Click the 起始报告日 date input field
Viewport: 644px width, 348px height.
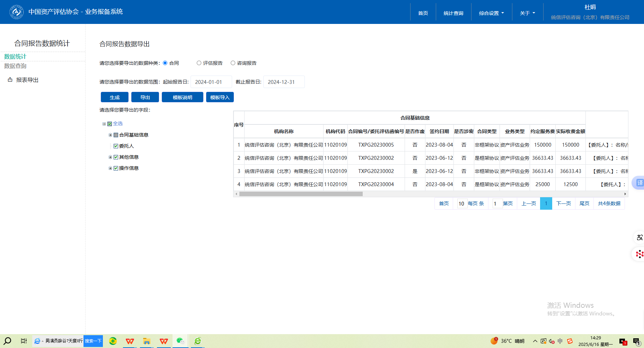(x=211, y=82)
